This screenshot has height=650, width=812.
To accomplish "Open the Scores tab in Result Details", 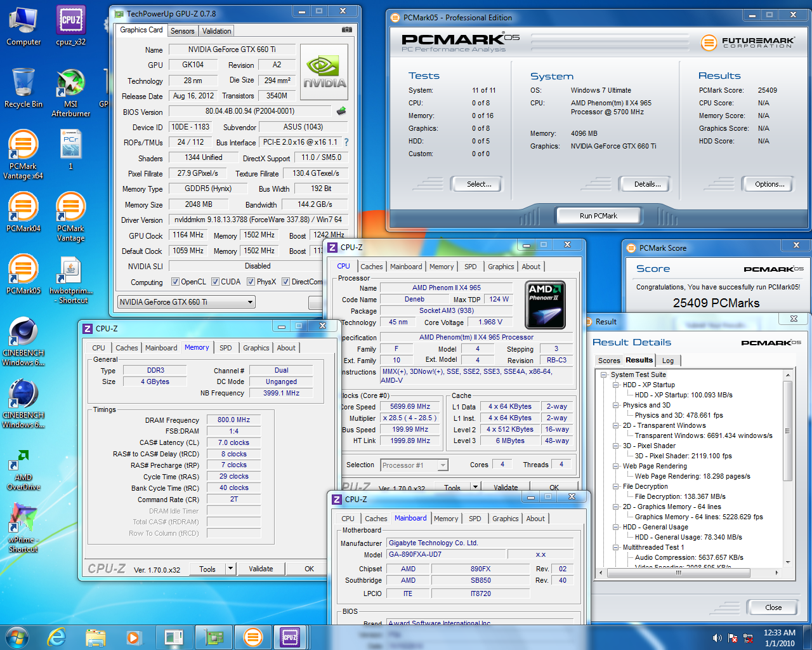I will 609,361.
